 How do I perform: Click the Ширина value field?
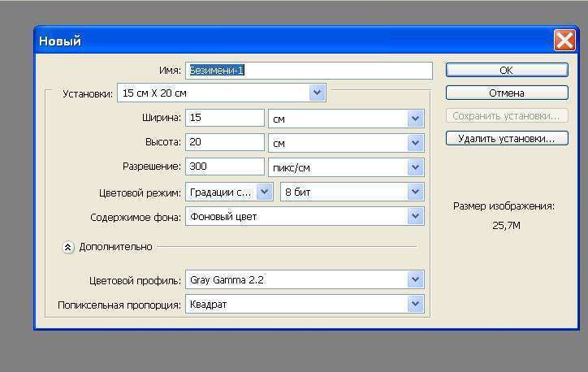(225, 119)
